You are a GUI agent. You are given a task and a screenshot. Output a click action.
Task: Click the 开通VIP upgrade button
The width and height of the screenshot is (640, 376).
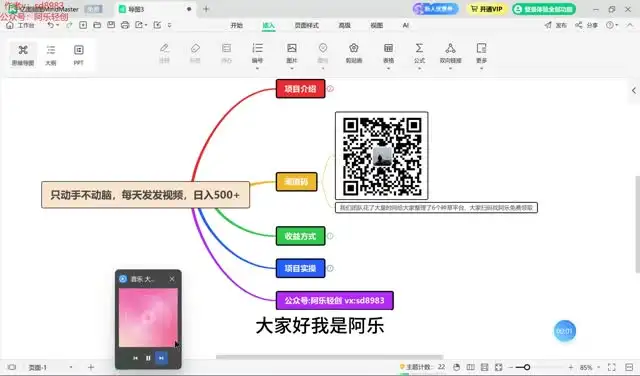point(487,9)
